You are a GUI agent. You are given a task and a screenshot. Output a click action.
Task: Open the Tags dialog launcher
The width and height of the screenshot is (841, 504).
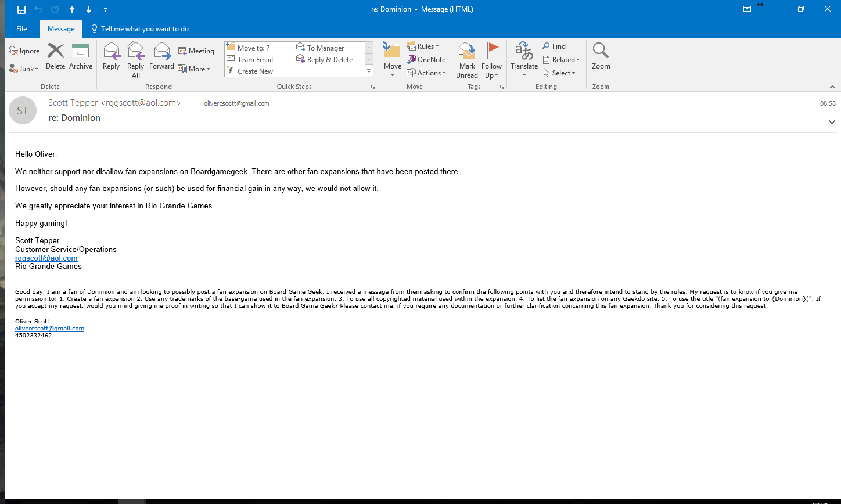pyautogui.click(x=502, y=87)
